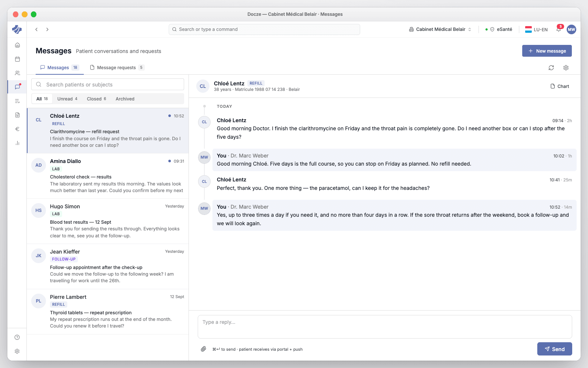
Task: Attach a file with paperclip icon
Action: [203, 349]
